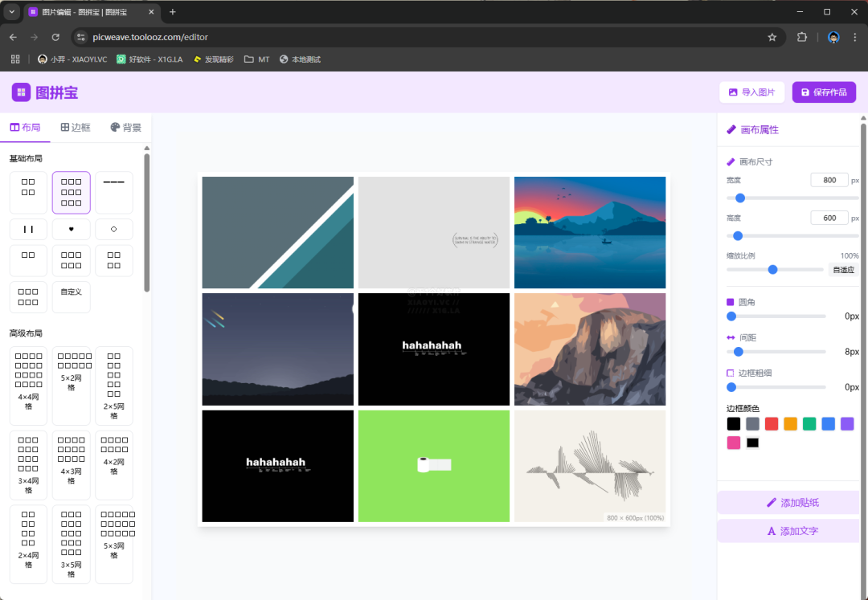View site information icon in address bar
Image resolution: width=868 pixels, height=600 pixels.
coord(81,37)
